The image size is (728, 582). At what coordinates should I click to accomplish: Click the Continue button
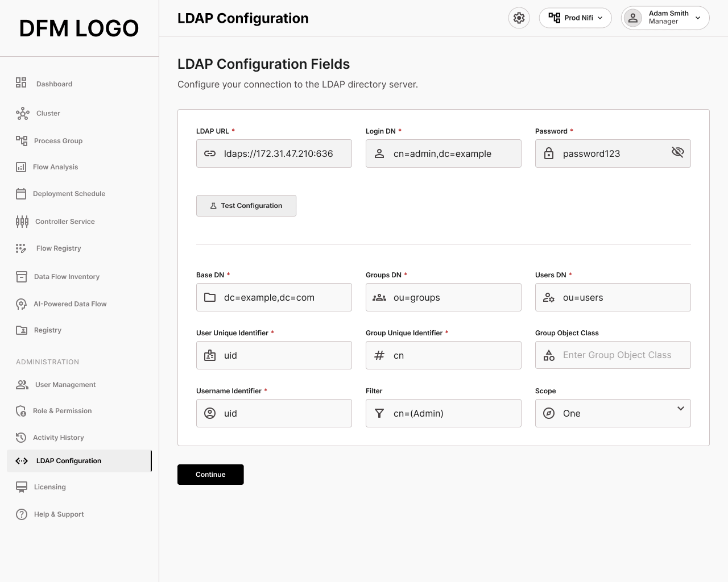pyautogui.click(x=210, y=475)
